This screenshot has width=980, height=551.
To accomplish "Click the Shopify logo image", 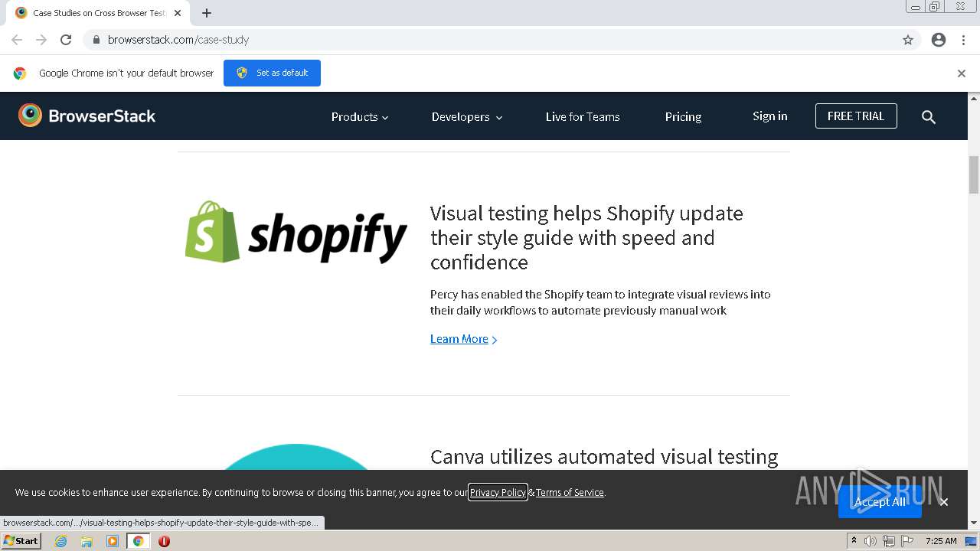I will pos(296,232).
